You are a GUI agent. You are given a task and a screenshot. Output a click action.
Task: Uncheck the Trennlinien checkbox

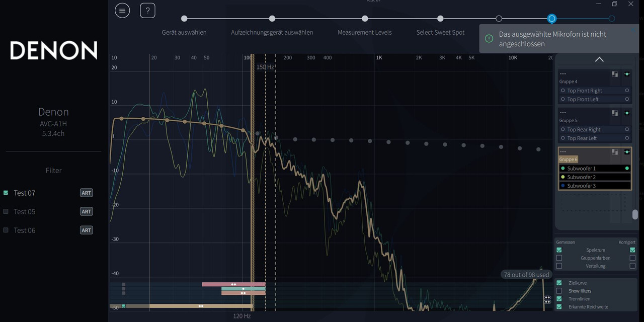click(559, 299)
